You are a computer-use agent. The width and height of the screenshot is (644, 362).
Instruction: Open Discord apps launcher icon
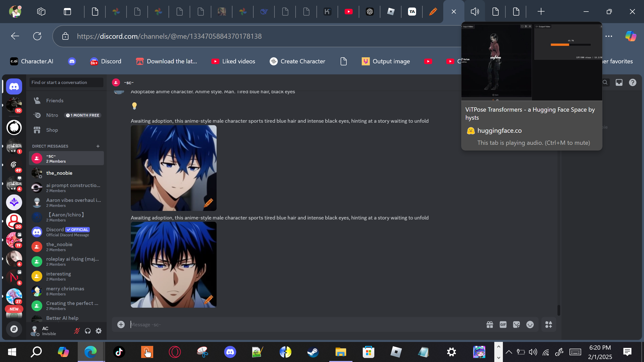pos(549,325)
